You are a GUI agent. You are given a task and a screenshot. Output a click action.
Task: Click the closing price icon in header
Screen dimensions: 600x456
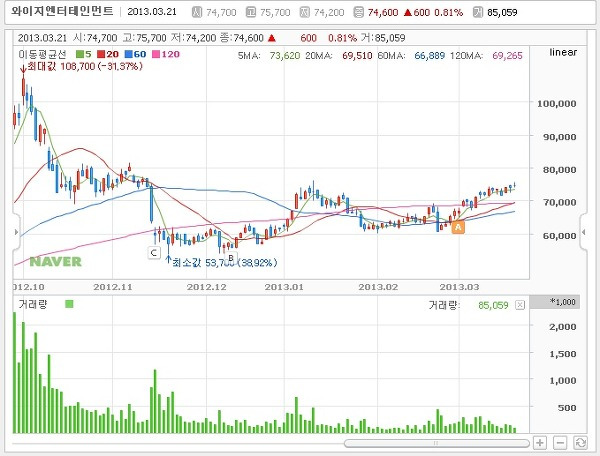[359, 12]
